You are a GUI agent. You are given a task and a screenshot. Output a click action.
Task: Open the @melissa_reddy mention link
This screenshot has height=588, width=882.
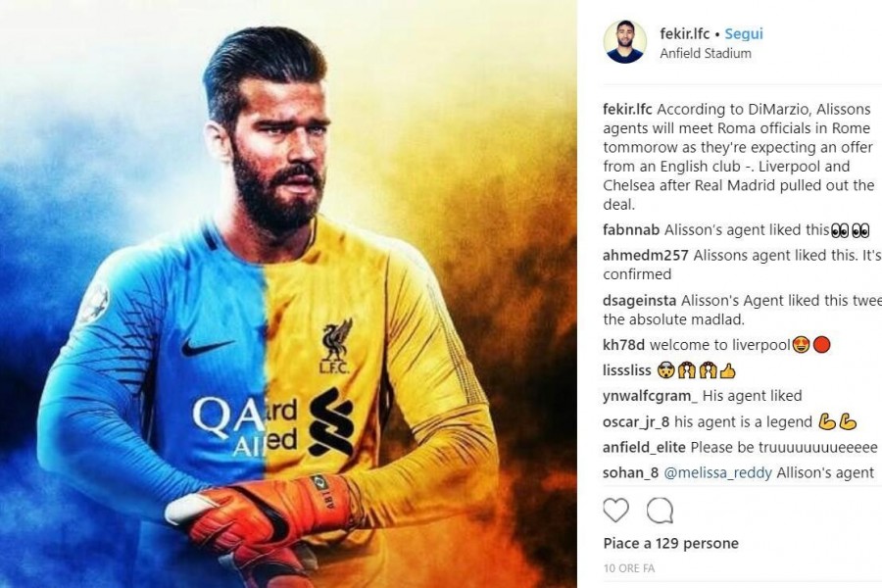click(x=717, y=473)
